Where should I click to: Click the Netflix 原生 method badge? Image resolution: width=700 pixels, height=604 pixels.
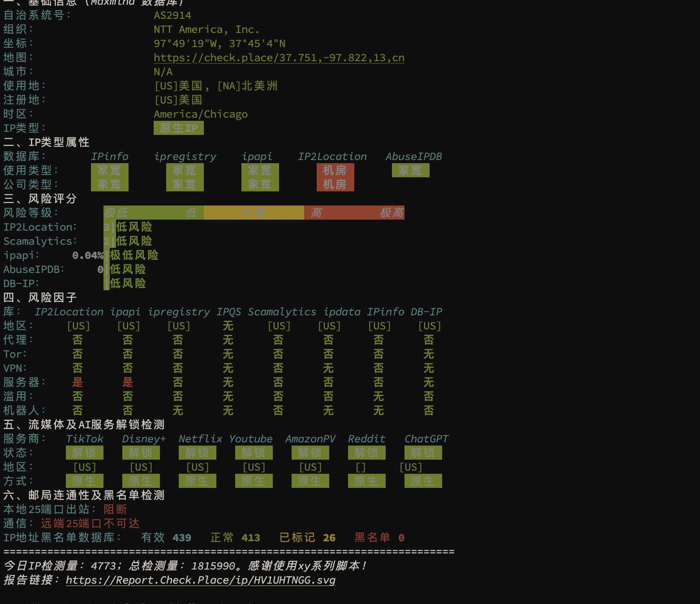tap(198, 481)
